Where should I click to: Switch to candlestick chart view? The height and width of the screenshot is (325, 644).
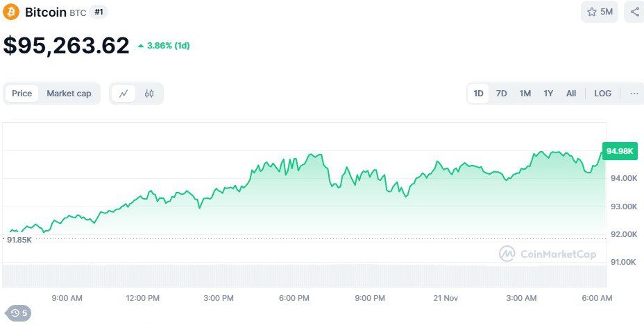(x=149, y=94)
